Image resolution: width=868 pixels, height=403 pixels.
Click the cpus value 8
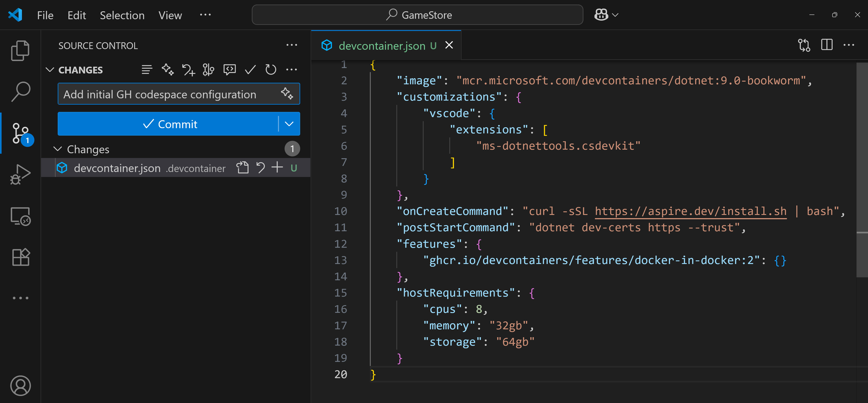479,309
